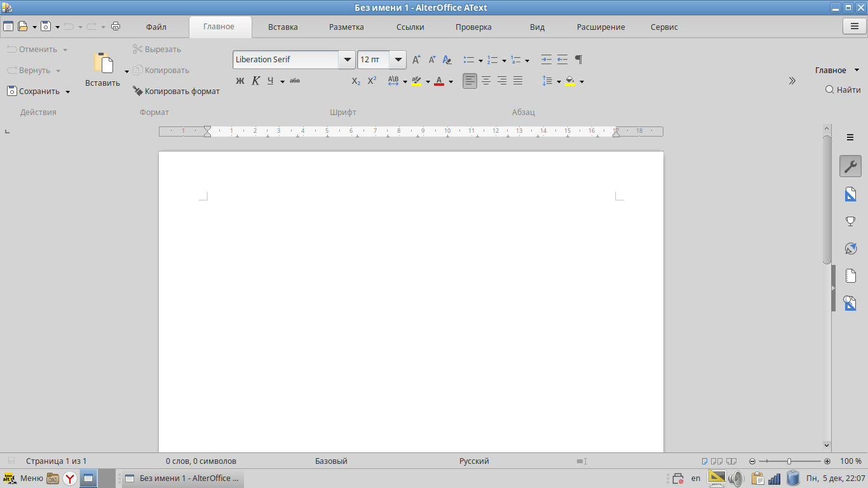Image resolution: width=868 pixels, height=488 pixels.
Task: Select single-page view in status bar
Action: [705, 461]
